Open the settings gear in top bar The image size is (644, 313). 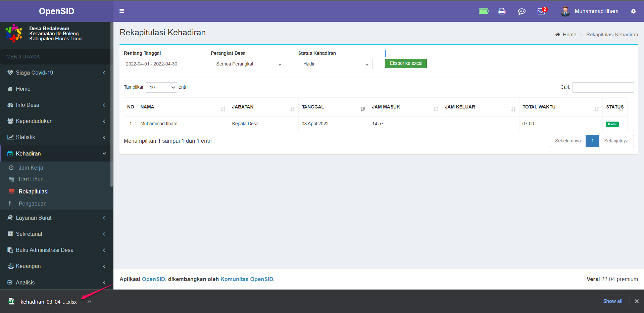633,11
